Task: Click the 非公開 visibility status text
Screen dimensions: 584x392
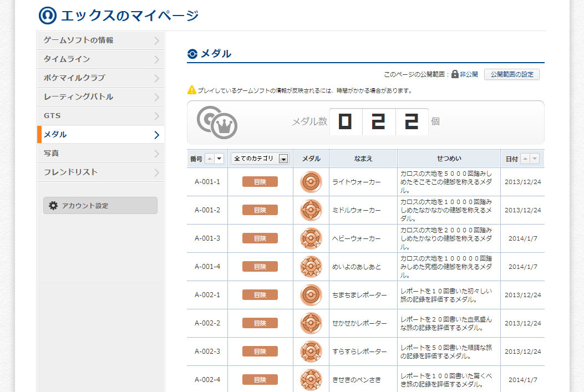Action: click(469, 74)
